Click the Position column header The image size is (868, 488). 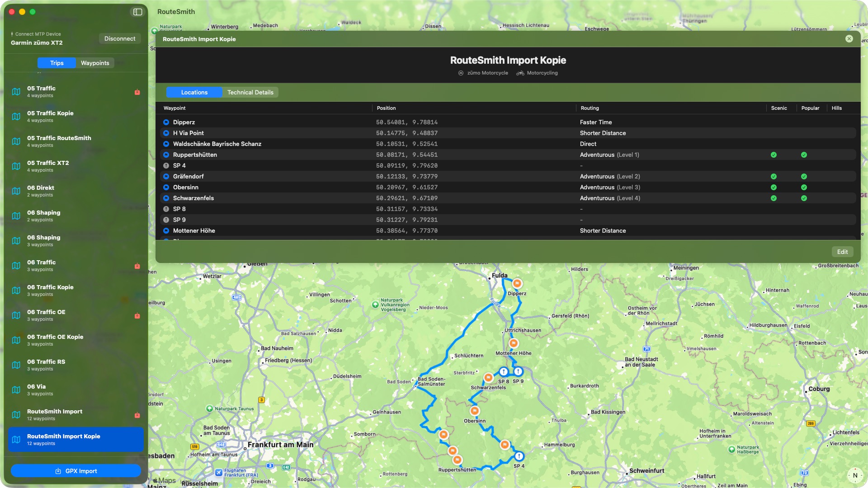[x=386, y=108]
